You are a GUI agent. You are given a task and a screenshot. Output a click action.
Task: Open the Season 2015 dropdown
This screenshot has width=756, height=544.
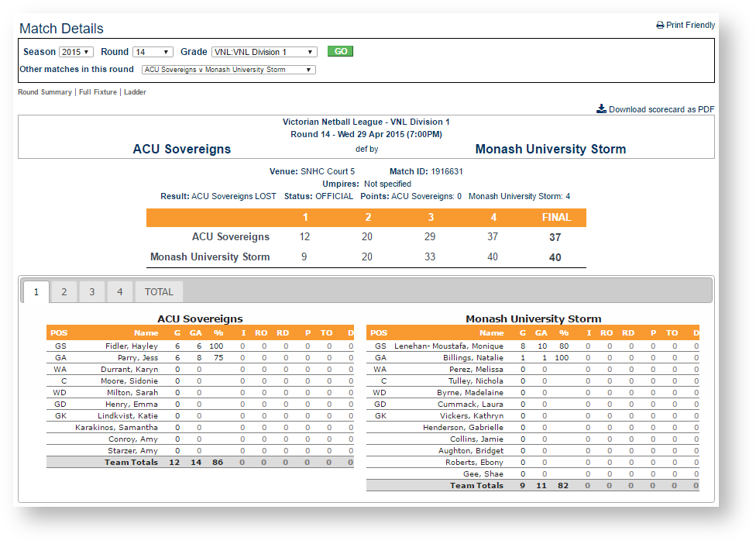(76, 52)
